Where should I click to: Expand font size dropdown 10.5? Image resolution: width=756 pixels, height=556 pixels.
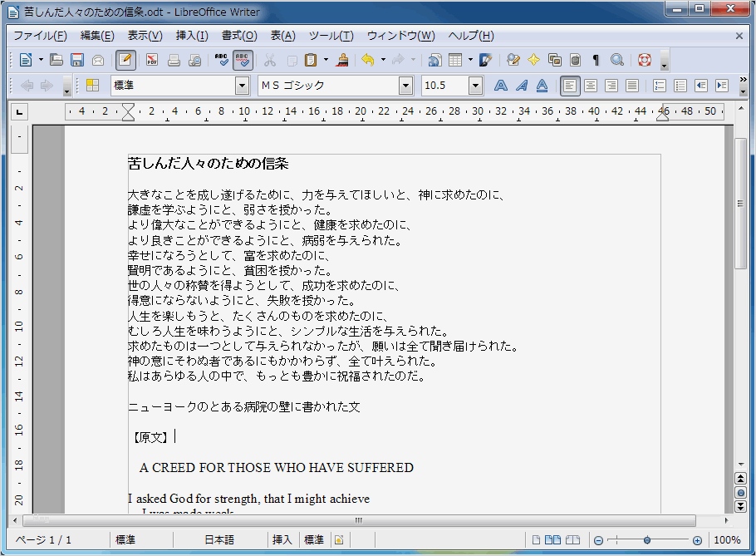tap(475, 86)
